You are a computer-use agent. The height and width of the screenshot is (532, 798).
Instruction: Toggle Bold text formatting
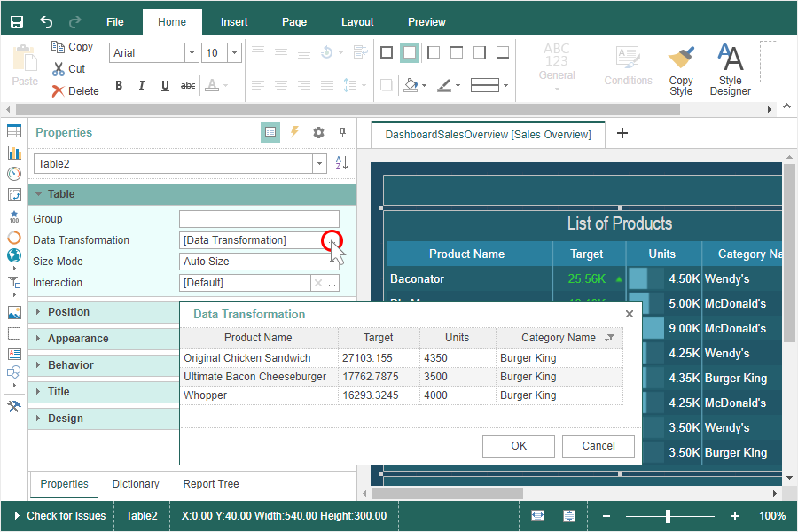pyautogui.click(x=119, y=86)
